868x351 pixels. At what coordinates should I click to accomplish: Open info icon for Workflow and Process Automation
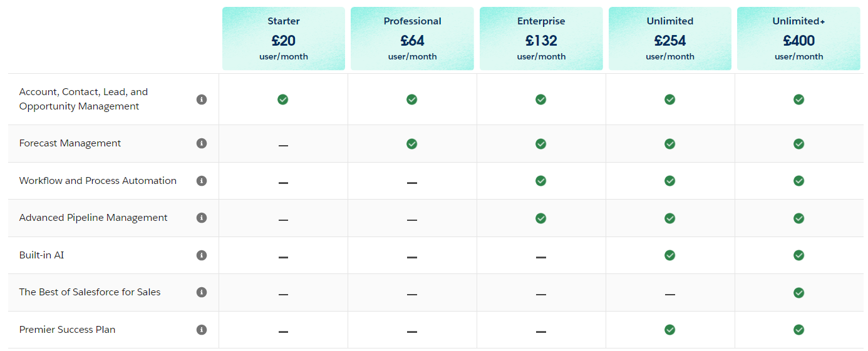tap(202, 181)
